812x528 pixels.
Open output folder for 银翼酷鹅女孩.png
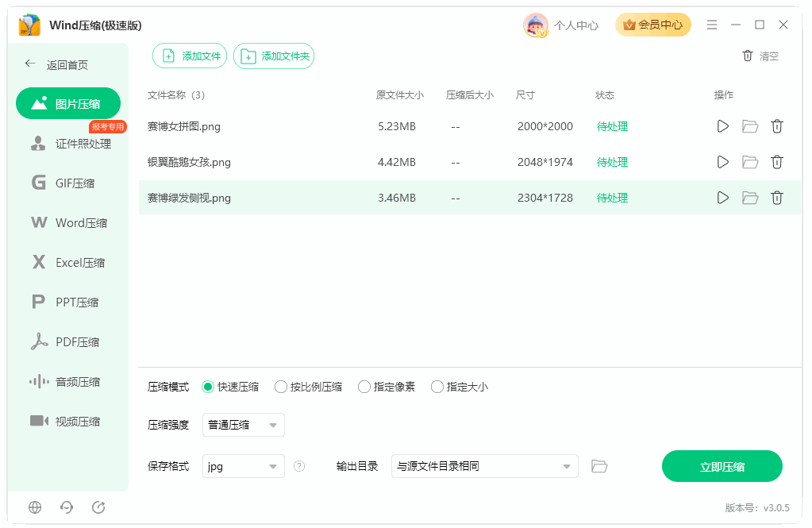[x=750, y=162]
